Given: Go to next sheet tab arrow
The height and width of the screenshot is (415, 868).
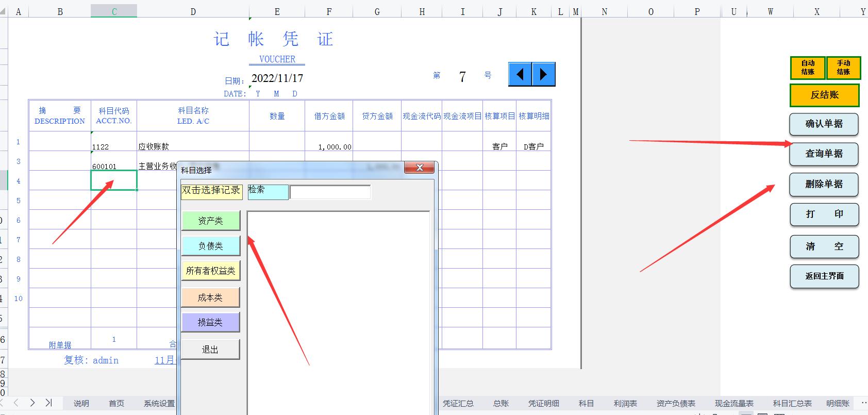Looking at the screenshot, I should (x=32, y=403).
